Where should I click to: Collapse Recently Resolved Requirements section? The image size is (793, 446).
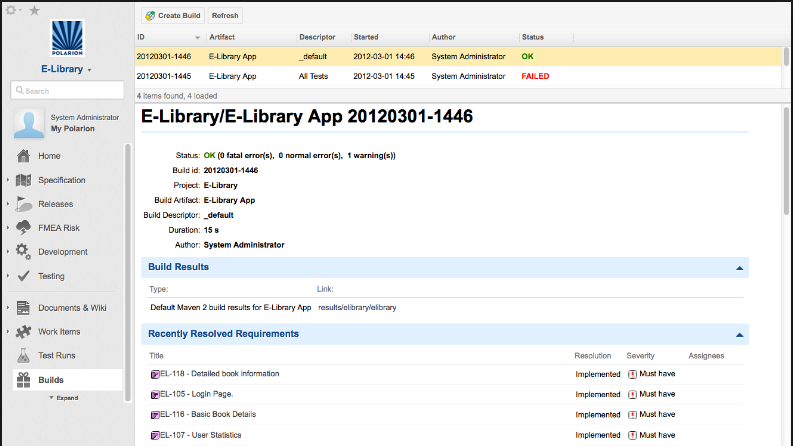coord(739,335)
